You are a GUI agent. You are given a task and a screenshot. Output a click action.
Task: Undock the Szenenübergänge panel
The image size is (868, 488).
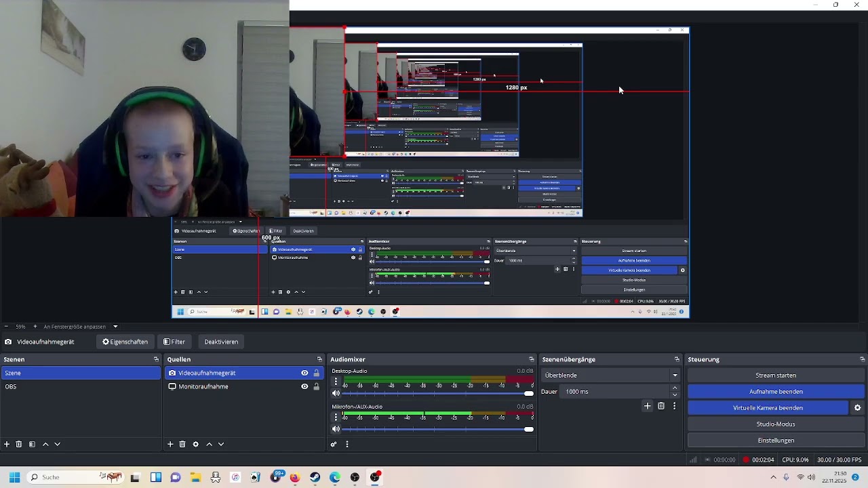[x=677, y=359]
